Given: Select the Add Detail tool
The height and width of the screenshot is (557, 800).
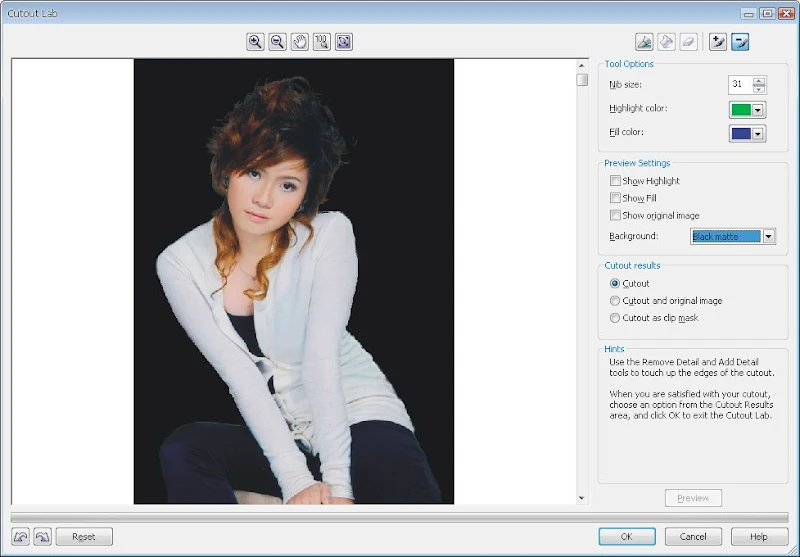Looking at the screenshot, I should pos(718,42).
